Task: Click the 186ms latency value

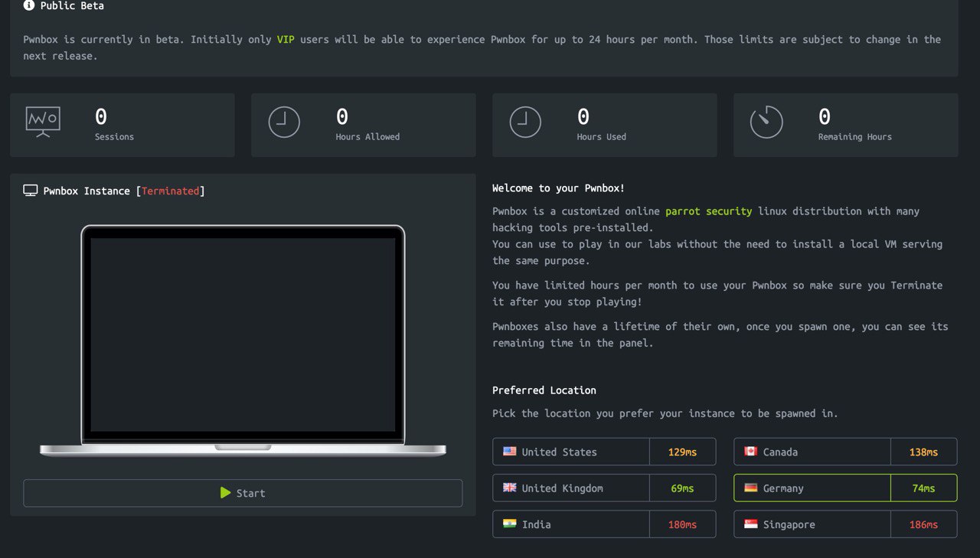Action: click(x=923, y=524)
